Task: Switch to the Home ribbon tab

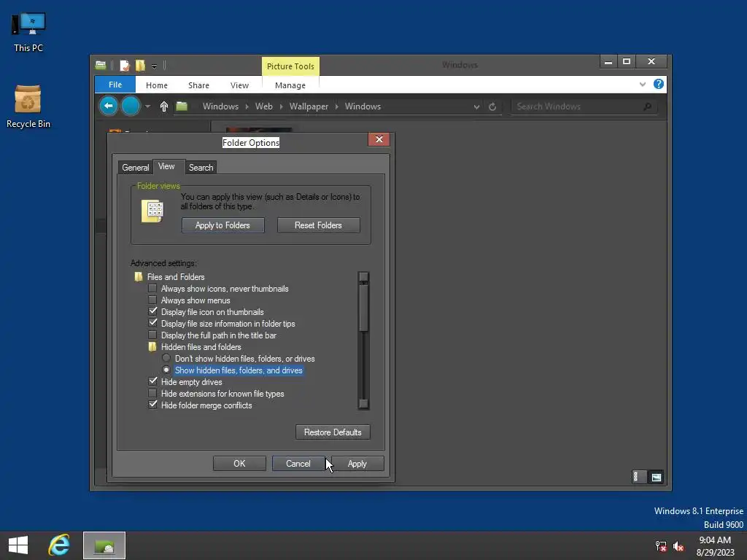Action: pyautogui.click(x=157, y=85)
